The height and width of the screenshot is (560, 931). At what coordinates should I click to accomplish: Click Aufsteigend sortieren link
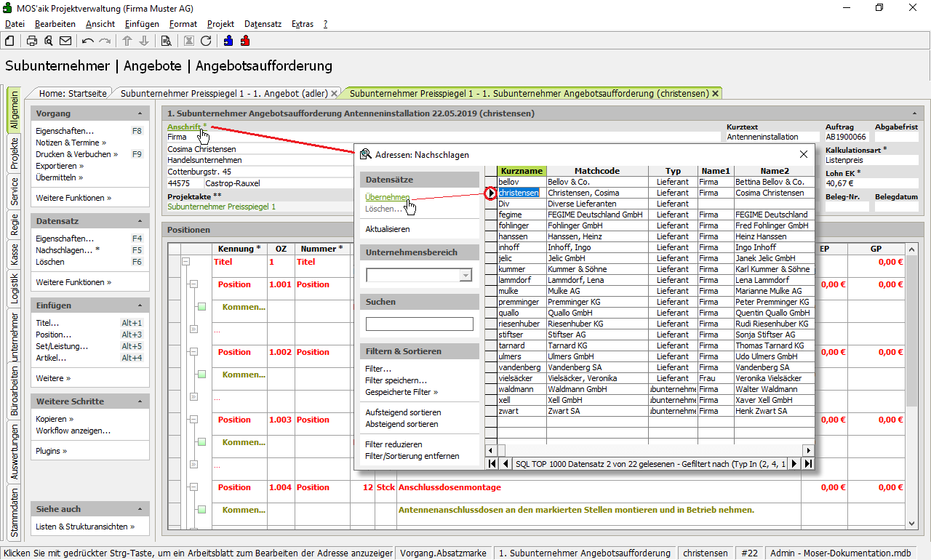[403, 412]
